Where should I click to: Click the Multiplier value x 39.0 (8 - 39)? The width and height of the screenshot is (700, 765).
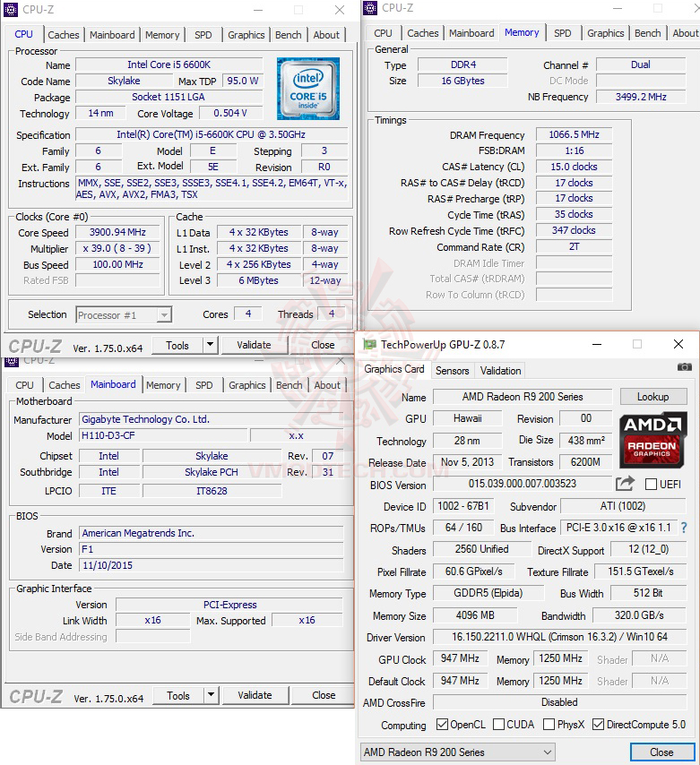pos(117,248)
